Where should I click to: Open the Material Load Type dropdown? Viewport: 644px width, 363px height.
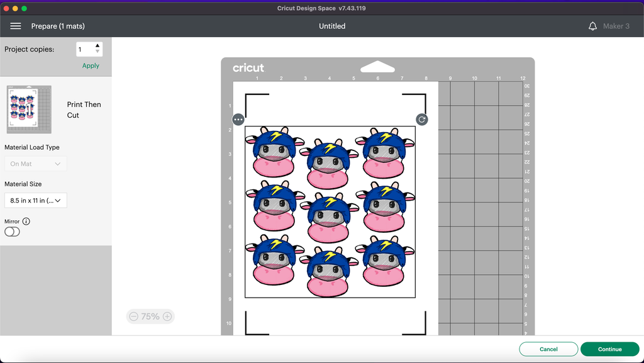click(x=35, y=164)
